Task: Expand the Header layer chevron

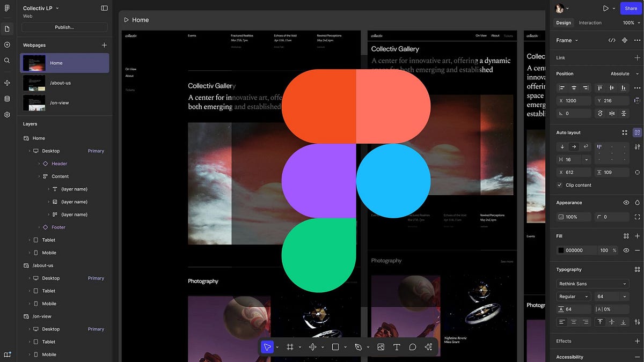Action: pyautogui.click(x=39, y=164)
